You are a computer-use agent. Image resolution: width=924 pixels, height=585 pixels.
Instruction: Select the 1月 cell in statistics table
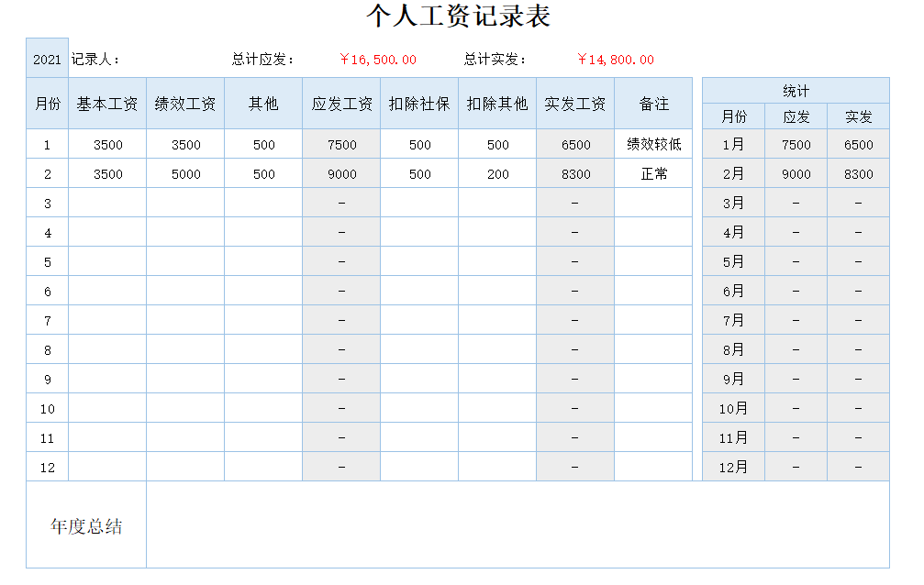[733, 145]
